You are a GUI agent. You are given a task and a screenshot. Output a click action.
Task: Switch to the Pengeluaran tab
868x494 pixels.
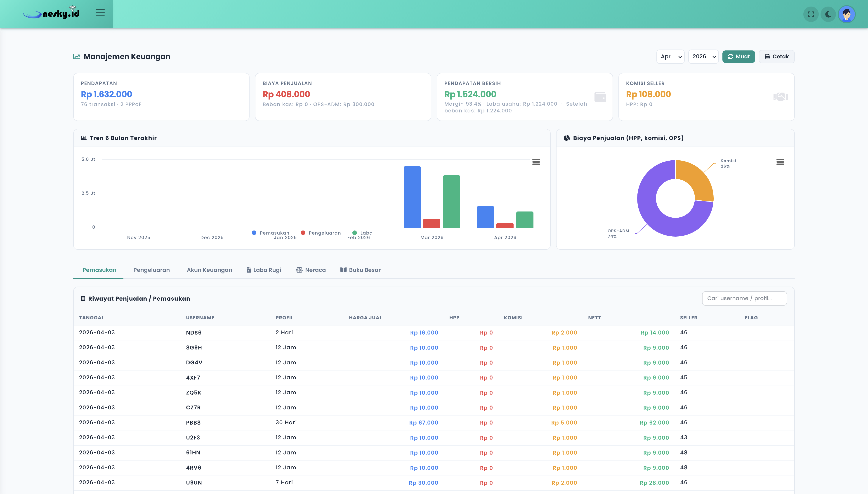click(x=151, y=270)
